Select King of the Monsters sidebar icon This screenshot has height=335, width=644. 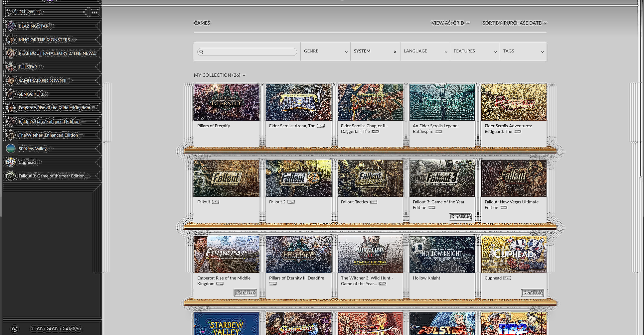point(11,40)
